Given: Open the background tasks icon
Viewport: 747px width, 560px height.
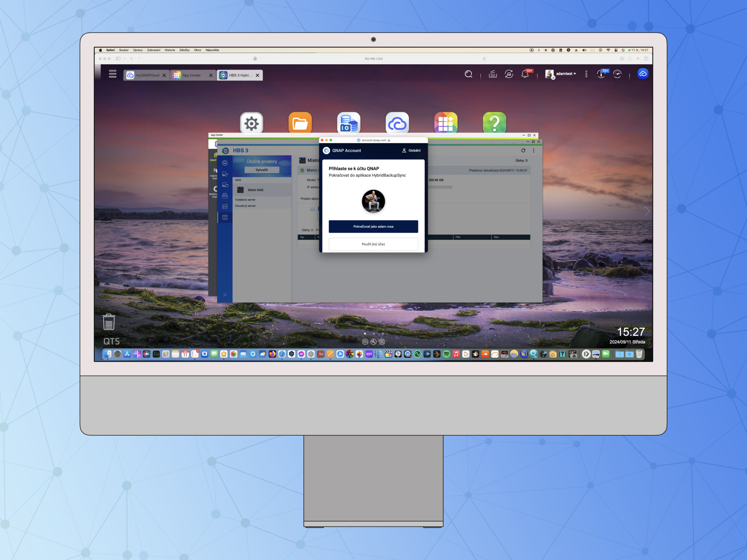Looking at the screenshot, I should click(x=493, y=74).
